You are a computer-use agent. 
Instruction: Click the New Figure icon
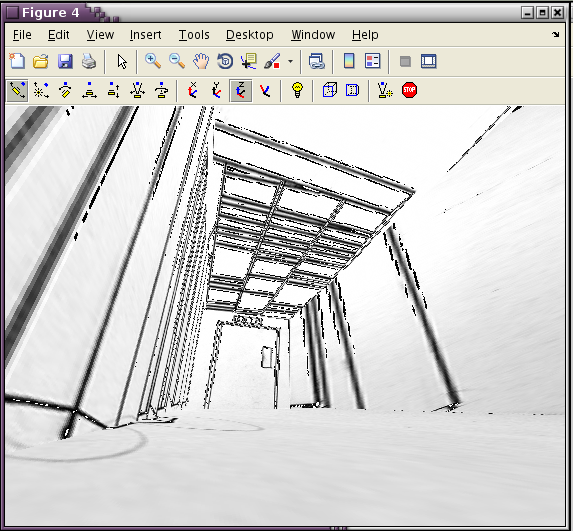17,61
